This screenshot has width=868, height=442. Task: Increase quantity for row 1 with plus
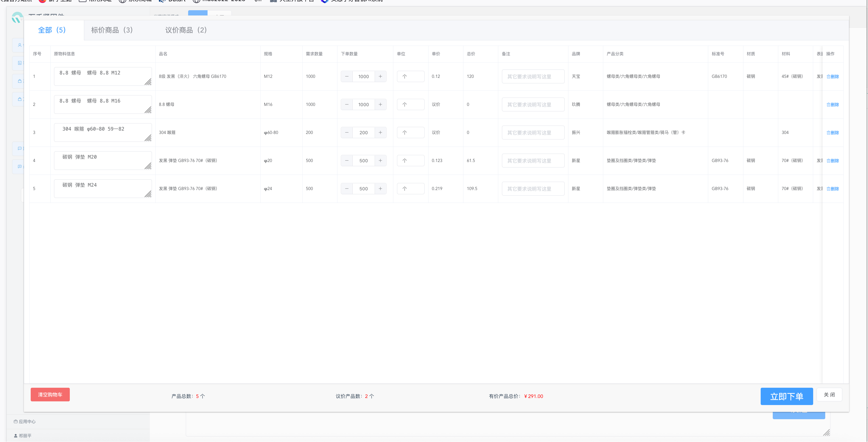point(380,76)
